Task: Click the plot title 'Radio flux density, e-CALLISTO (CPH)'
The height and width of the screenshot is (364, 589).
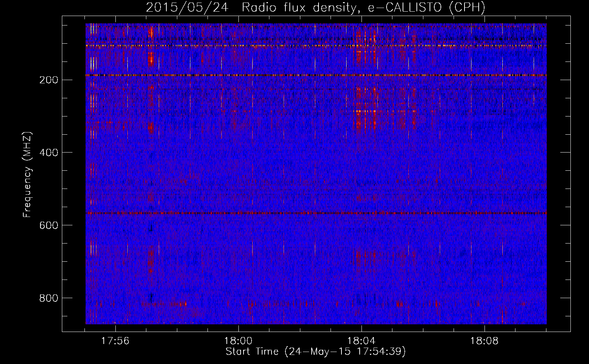Action: pos(363,8)
